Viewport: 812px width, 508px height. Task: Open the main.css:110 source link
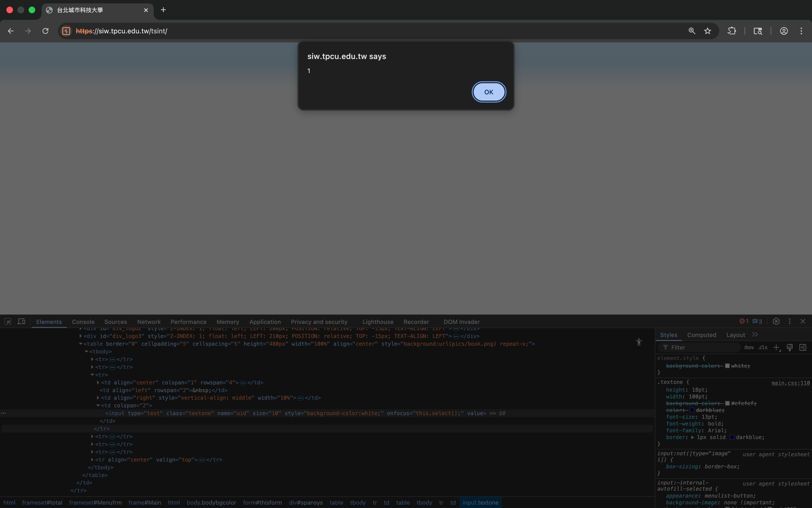790,383
